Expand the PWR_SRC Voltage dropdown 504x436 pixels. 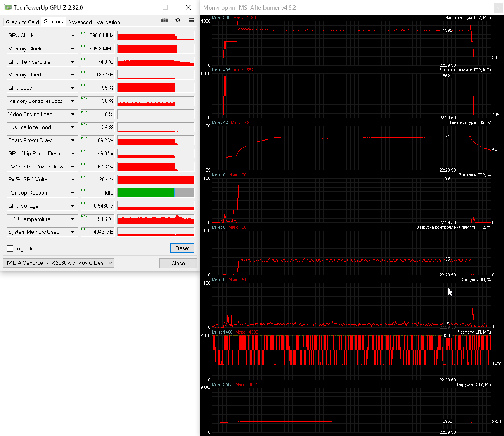point(73,179)
